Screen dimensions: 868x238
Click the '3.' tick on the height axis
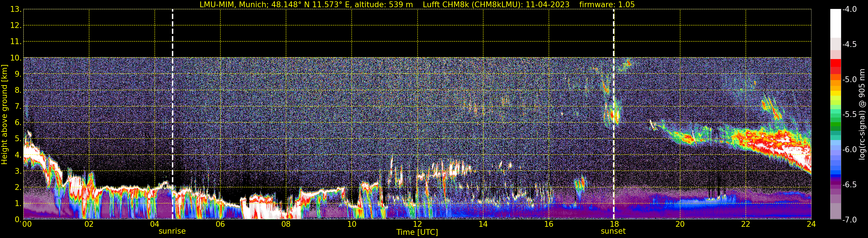pos(18,171)
